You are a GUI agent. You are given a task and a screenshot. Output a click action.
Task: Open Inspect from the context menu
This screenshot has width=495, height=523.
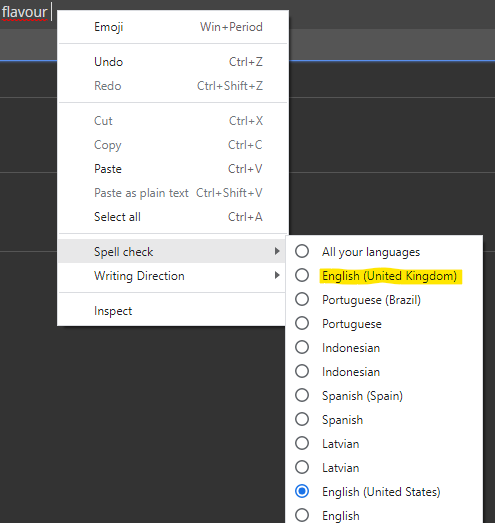(172, 311)
